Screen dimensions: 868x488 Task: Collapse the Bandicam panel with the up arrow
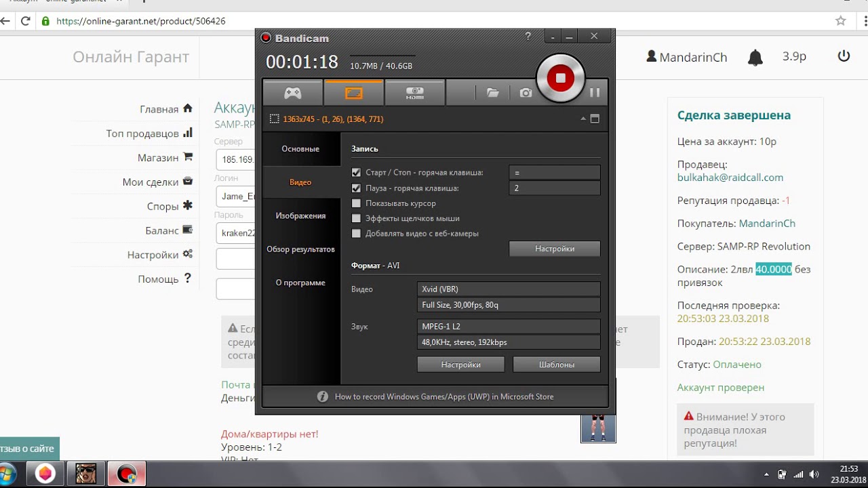(583, 119)
